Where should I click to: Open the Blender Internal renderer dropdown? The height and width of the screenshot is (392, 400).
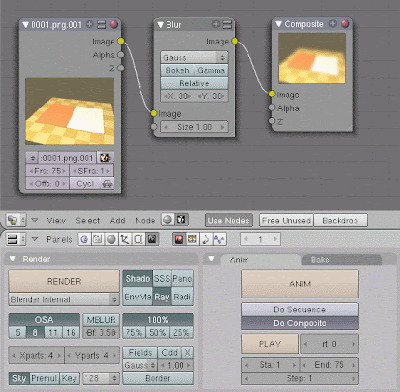click(64, 299)
